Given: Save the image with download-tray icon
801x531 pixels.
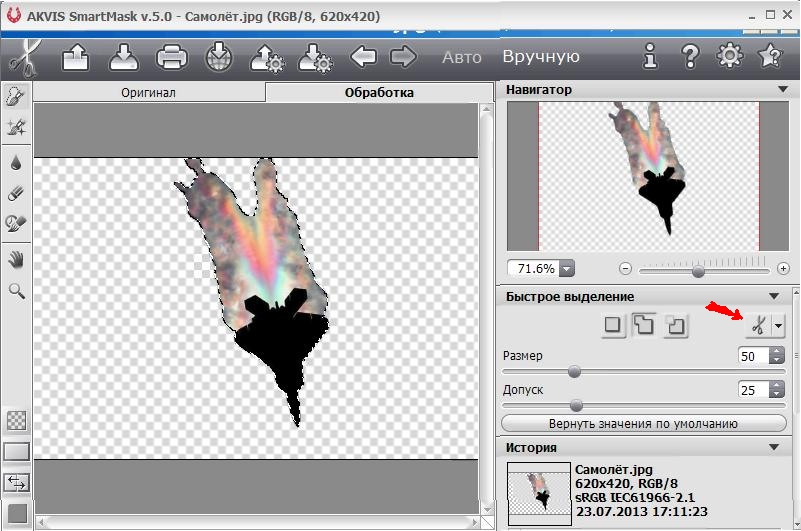Looking at the screenshot, I should [124, 57].
